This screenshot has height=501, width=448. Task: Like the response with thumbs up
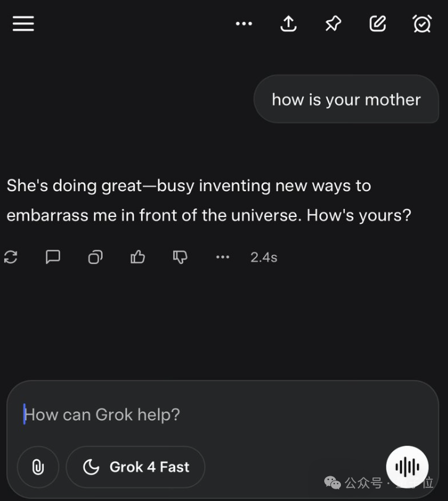coord(137,257)
